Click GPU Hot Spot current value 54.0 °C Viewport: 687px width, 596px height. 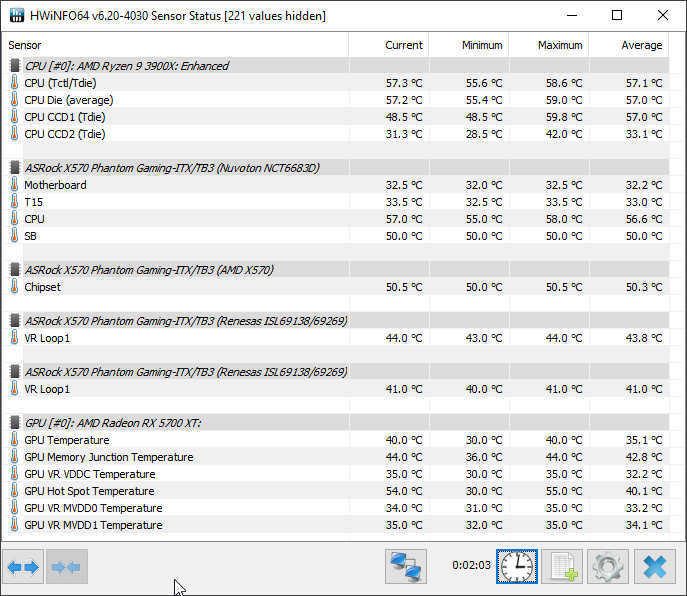coord(404,491)
